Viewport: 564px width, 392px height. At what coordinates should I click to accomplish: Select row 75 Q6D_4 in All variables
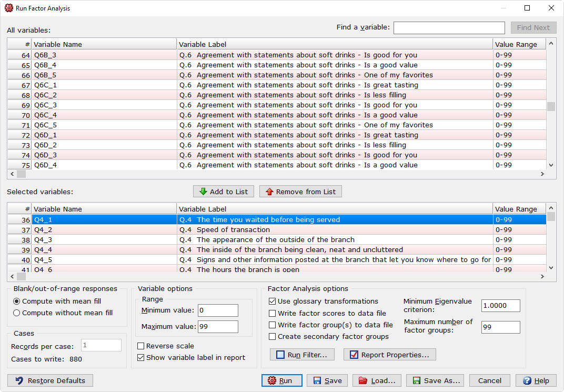277,165
